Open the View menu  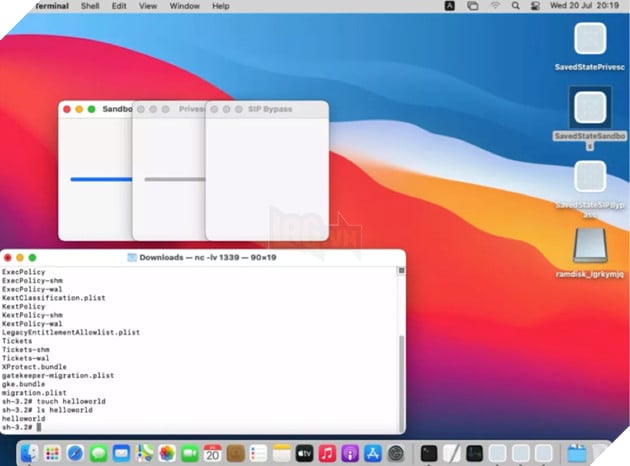click(x=148, y=6)
